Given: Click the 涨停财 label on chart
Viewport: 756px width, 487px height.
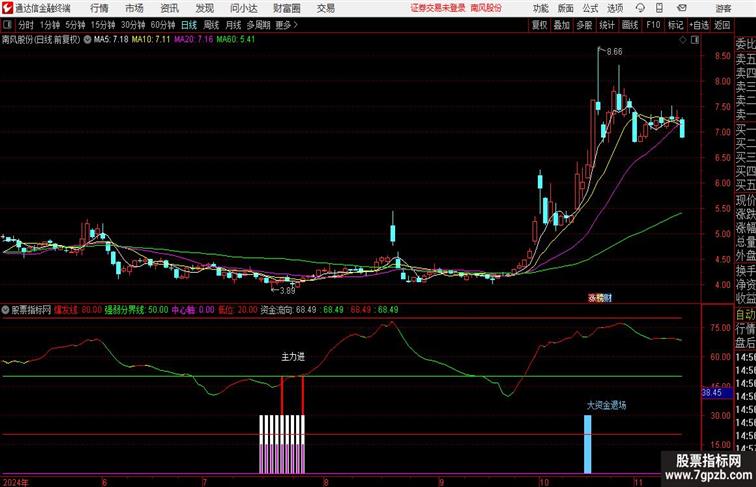Looking at the screenshot, I should click(600, 298).
